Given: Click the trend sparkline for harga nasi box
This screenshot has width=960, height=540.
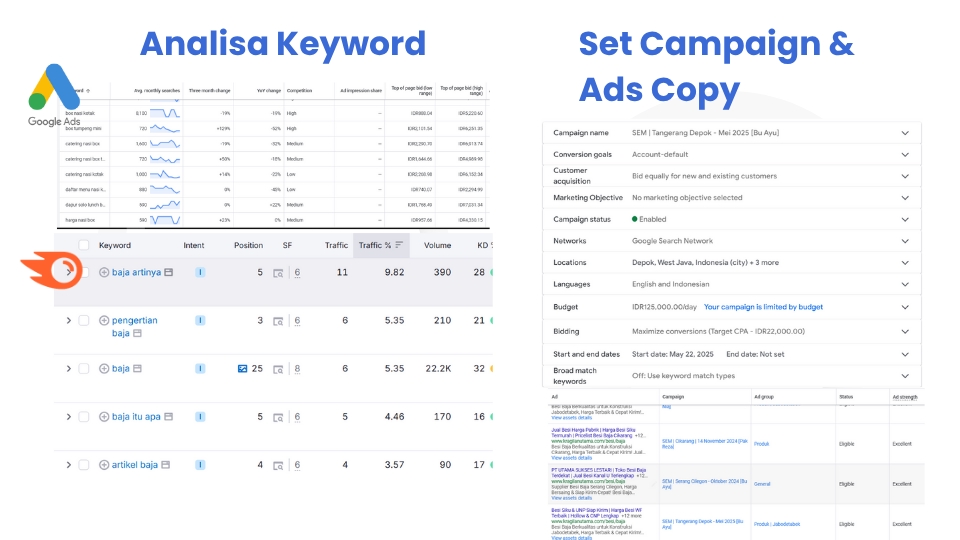Looking at the screenshot, I should tap(165, 220).
